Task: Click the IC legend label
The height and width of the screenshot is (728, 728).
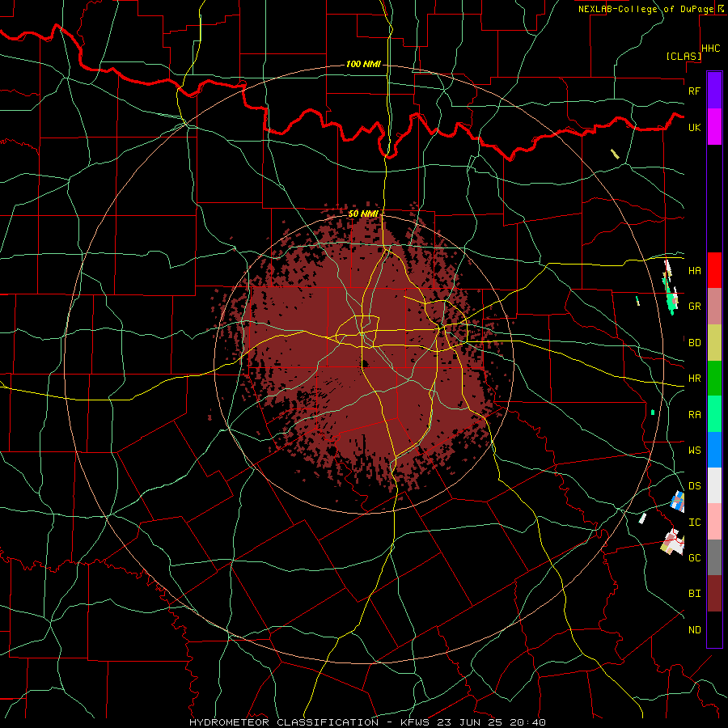Action: [x=694, y=523]
